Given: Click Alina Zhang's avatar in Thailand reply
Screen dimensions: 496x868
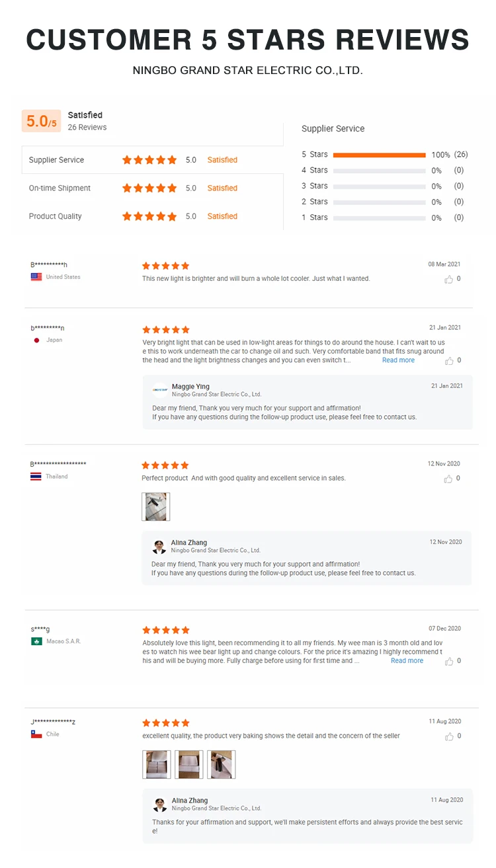Looking at the screenshot, I should click(159, 546).
